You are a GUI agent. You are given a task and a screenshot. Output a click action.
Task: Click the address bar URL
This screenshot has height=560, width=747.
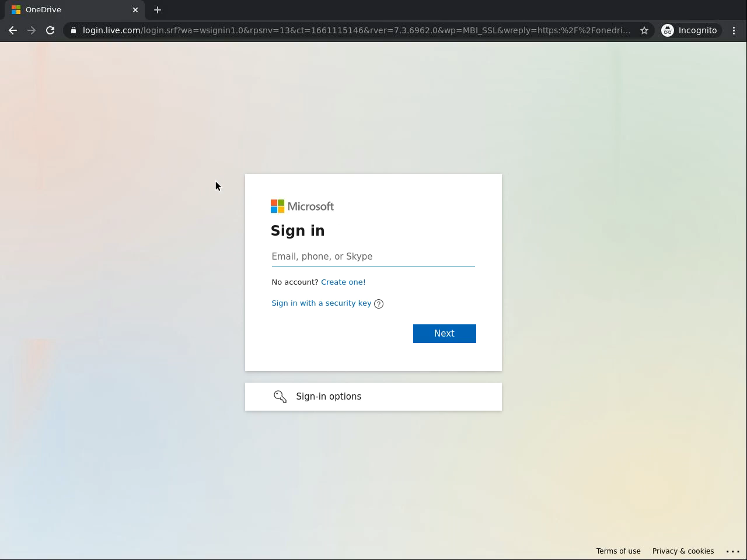[357, 30]
